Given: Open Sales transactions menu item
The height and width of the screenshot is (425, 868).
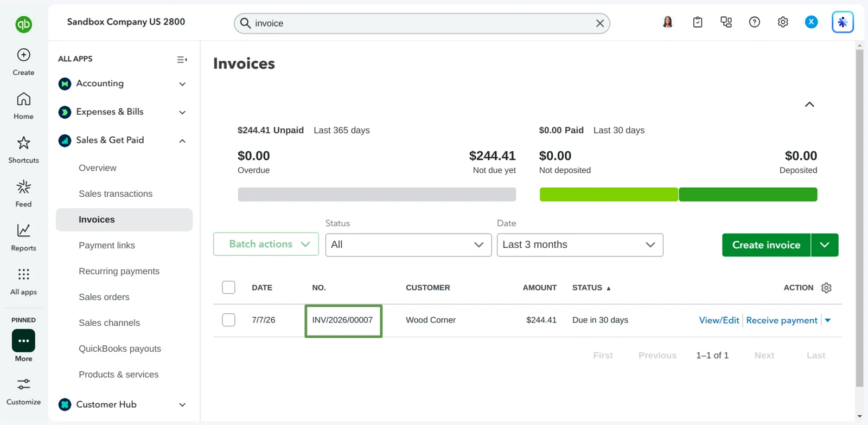Looking at the screenshot, I should [116, 194].
